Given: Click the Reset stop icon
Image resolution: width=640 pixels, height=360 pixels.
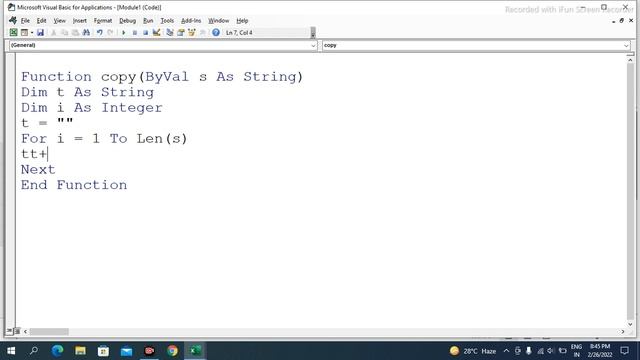Looking at the screenshot, I should pos(145,32).
